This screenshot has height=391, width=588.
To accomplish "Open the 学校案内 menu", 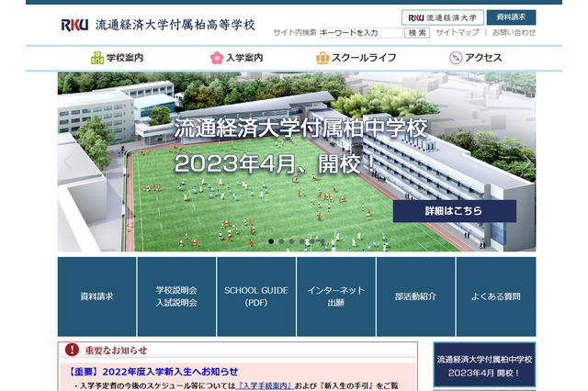I will 117,58.
